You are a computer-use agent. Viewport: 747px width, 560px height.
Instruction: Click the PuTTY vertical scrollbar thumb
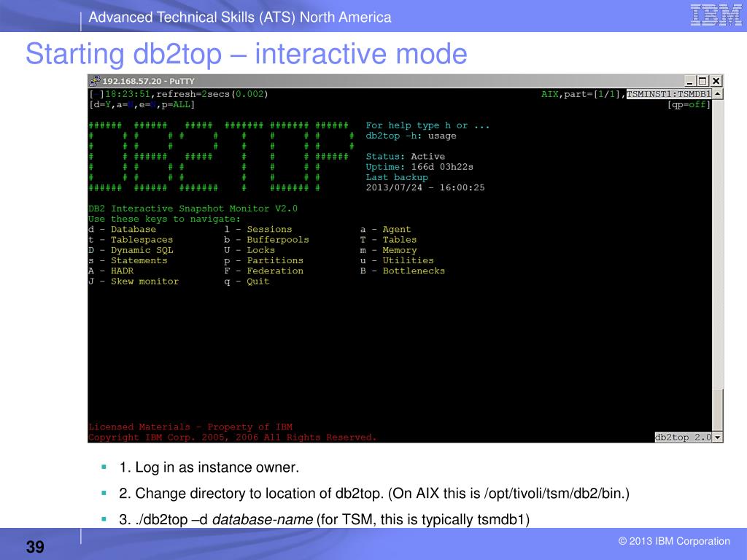tap(718, 411)
